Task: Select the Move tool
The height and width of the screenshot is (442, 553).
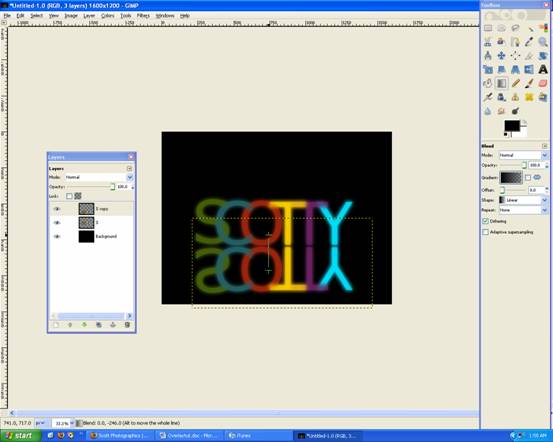Action: [x=502, y=55]
